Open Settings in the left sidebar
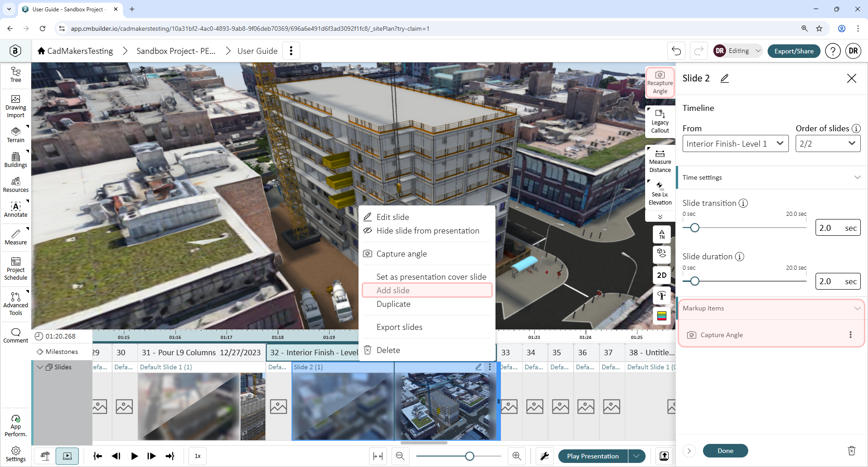Screen dimensions: 868x467 [16, 454]
